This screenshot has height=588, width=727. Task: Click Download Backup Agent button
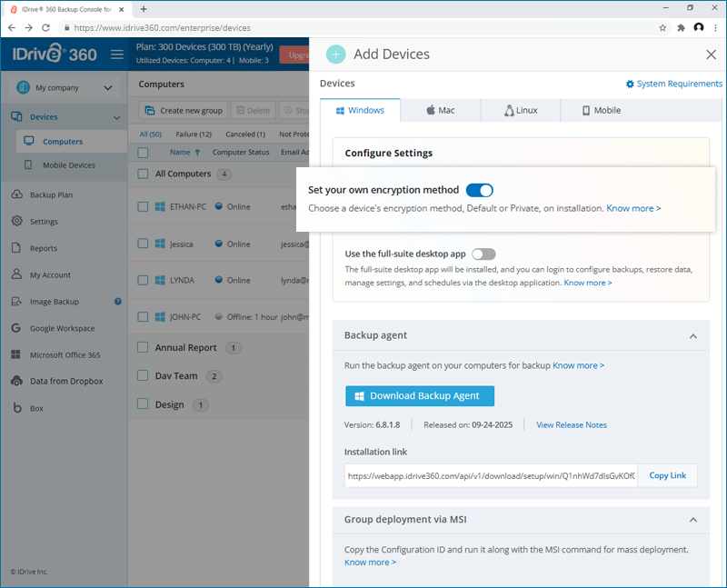[420, 396]
